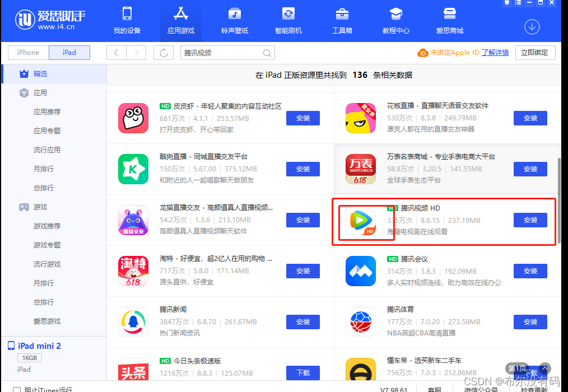This screenshot has height=392, width=568.
Task: Install 酷狗直播 app
Action: 303,169
